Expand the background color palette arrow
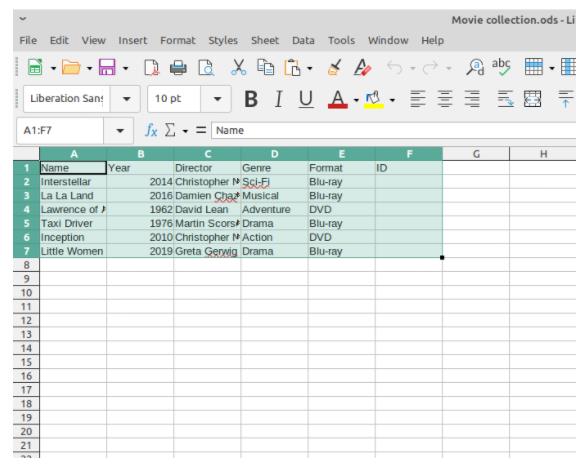The width and height of the screenshot is (585, 467). [x=392, y=100]
